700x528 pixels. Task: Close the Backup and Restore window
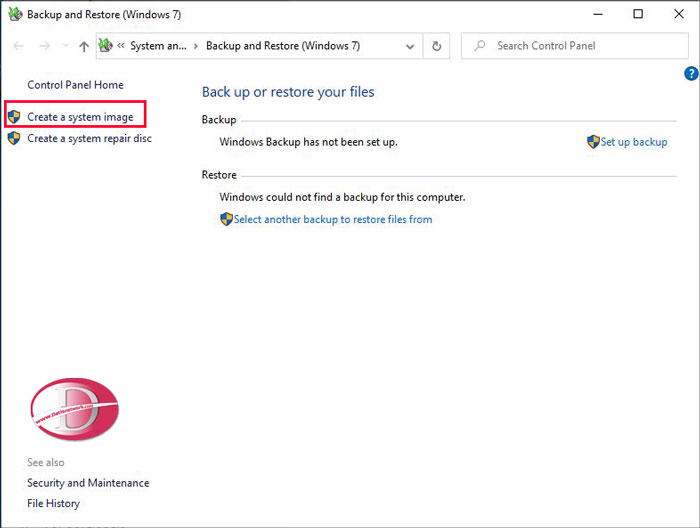click(679, 14)
